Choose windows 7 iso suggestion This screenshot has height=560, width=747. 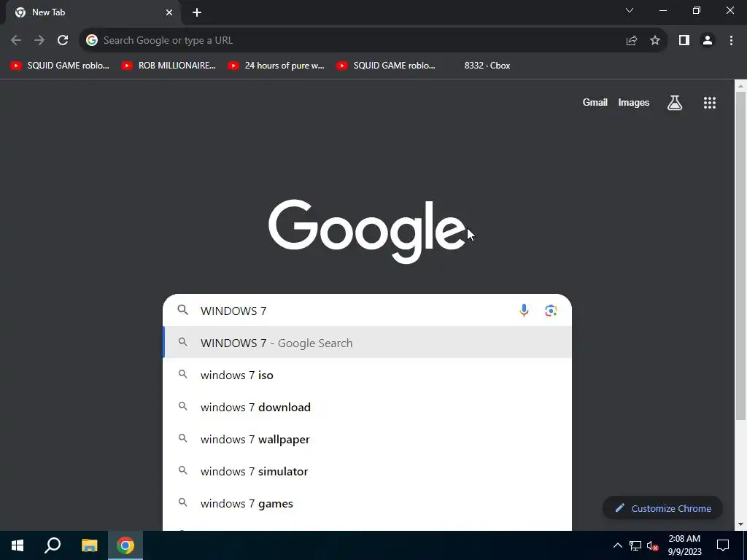(368, 376)
